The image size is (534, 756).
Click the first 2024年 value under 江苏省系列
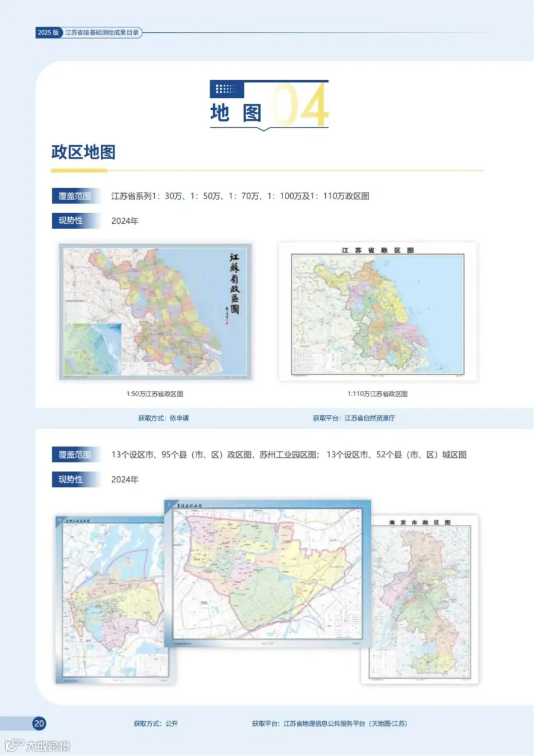click(x=125, y=221)
